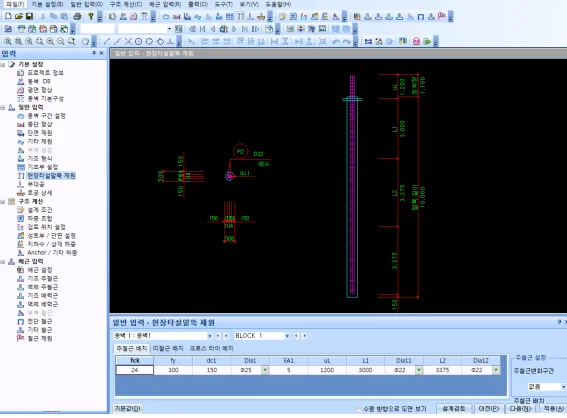Viewport: 567px width, 418px height.
Task: Click the Print icon in the toolbar
Action: tap(77, 16)
